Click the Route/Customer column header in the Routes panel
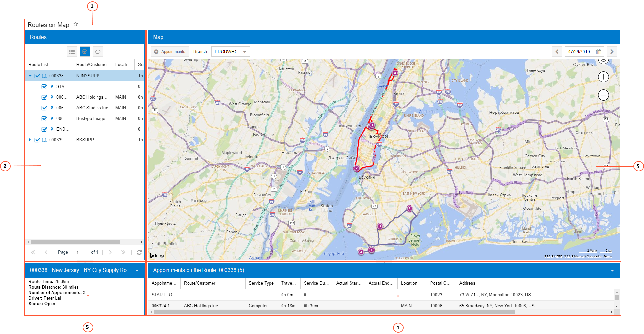 [92, 64]
